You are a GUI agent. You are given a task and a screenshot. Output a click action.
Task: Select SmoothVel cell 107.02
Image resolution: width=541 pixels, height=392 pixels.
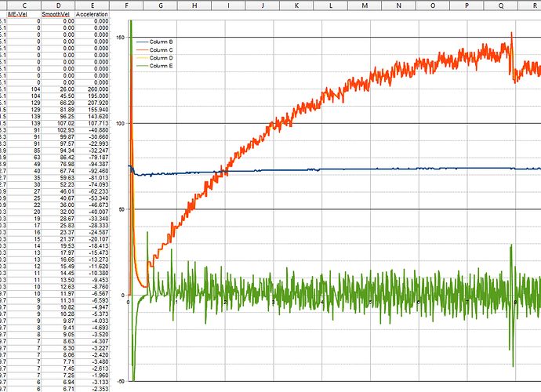coord(58,123)
